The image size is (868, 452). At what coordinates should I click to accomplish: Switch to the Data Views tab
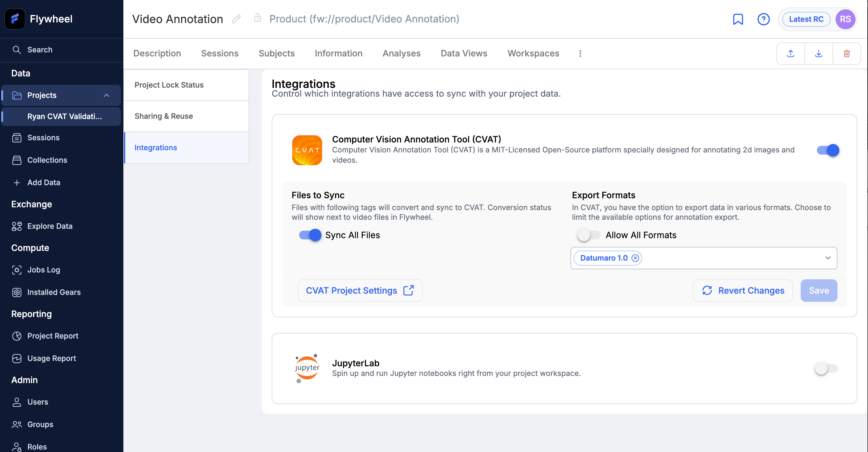(x=464, y=53)
